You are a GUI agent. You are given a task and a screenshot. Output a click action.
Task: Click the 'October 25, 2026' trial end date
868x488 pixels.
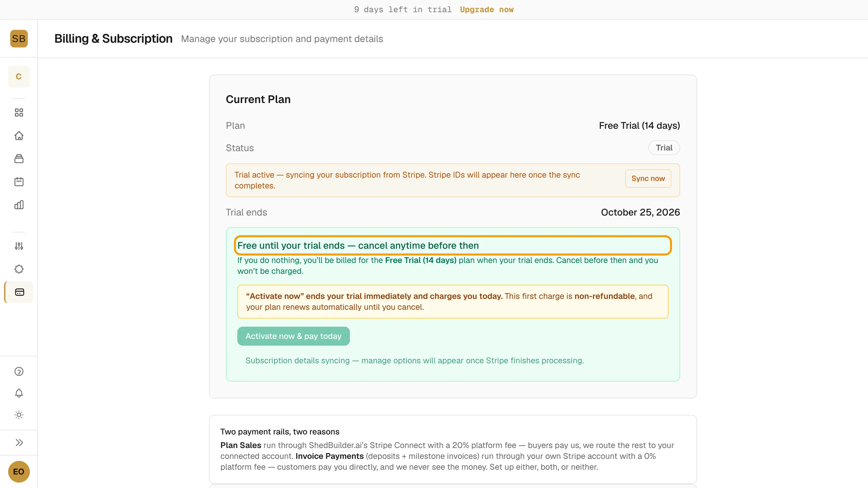click(x=640, y=212)
